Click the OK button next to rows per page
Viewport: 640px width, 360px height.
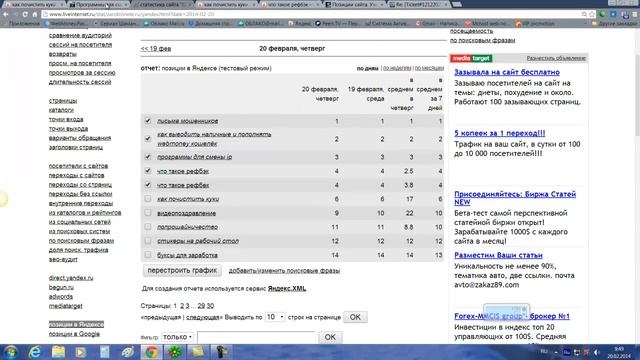(x=355, y=317)
